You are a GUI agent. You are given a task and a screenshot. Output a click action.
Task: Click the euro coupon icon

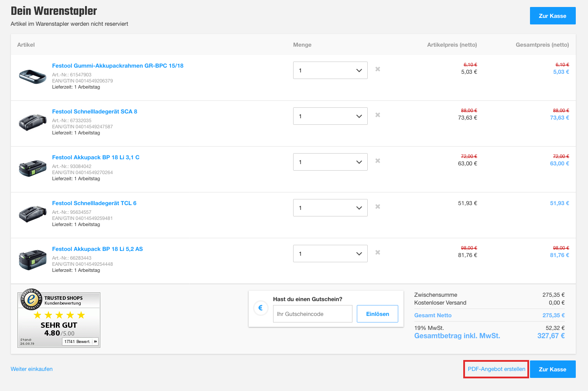260,308
